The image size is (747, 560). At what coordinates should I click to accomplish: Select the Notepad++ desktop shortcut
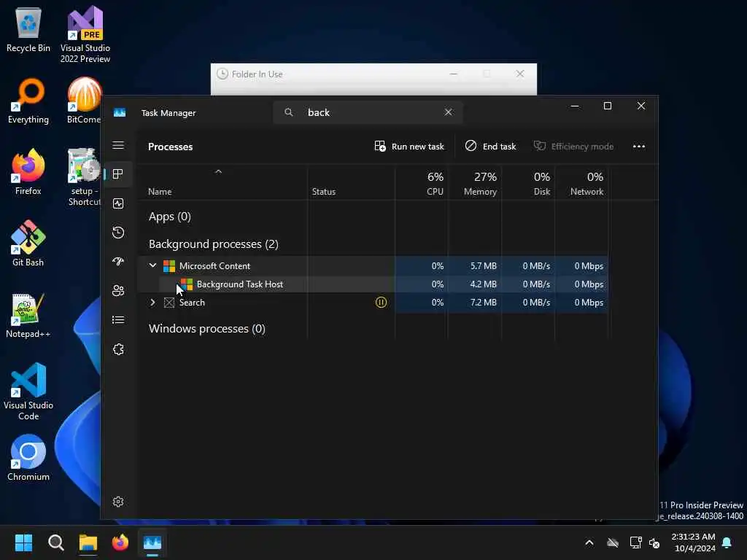pyautogui.click(x=28, y=315)
